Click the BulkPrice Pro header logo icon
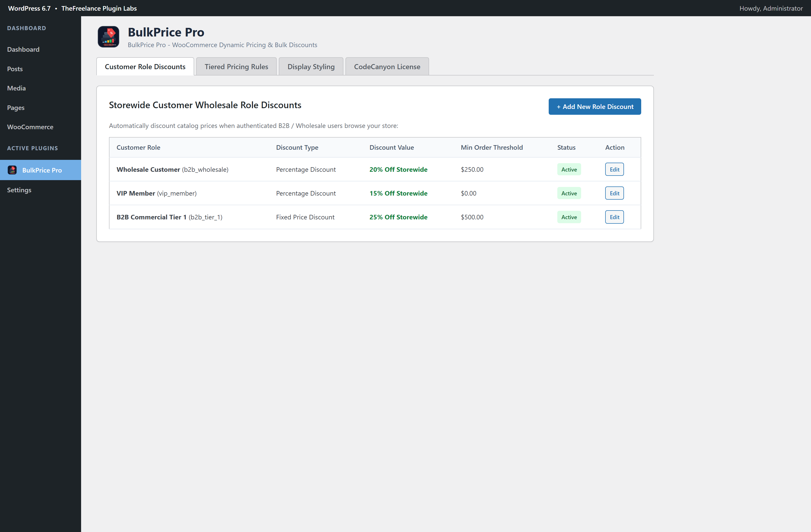Image resolution: width=811 pixels, height=532 pixels. 108,37
